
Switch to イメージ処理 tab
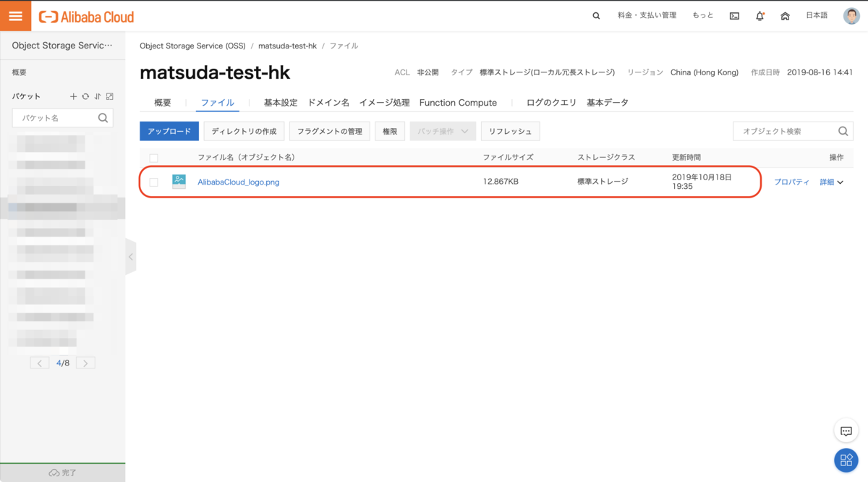(384, 103)
